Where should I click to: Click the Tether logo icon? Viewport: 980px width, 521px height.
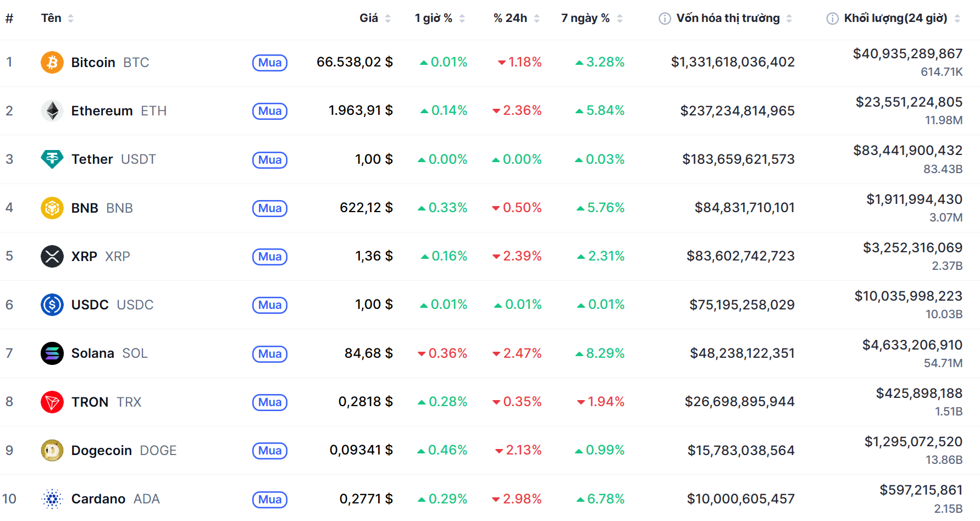point(52,159)
